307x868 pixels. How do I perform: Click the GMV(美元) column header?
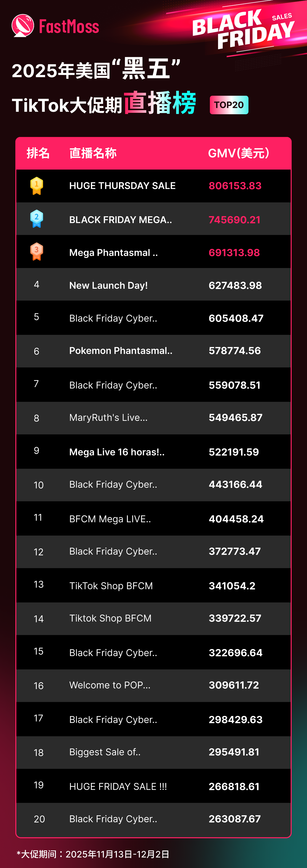coord(238,153)
